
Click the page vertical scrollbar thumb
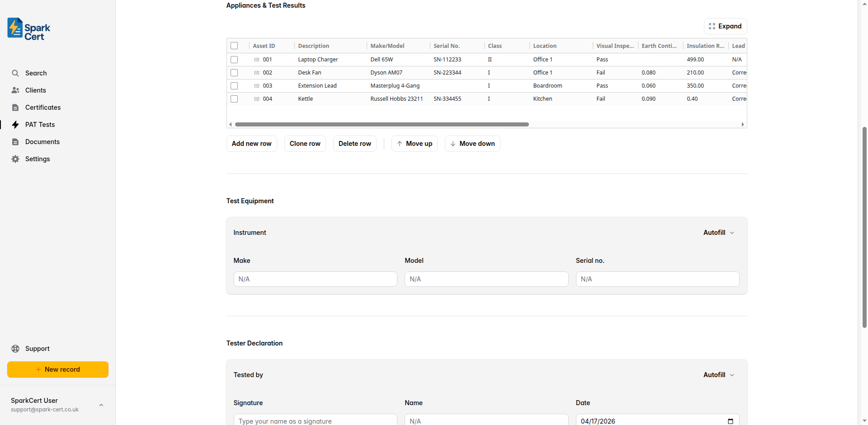(864, 227)
